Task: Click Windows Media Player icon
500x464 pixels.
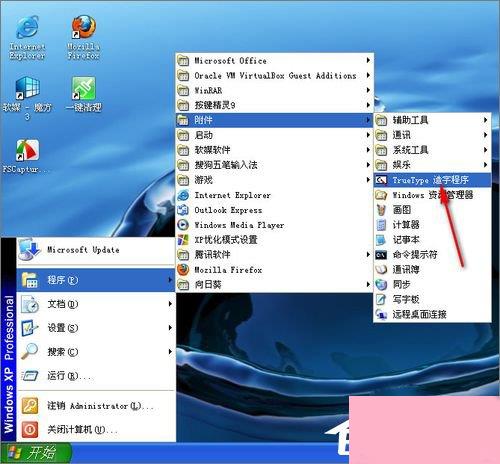Action: (x=183, y=225)
